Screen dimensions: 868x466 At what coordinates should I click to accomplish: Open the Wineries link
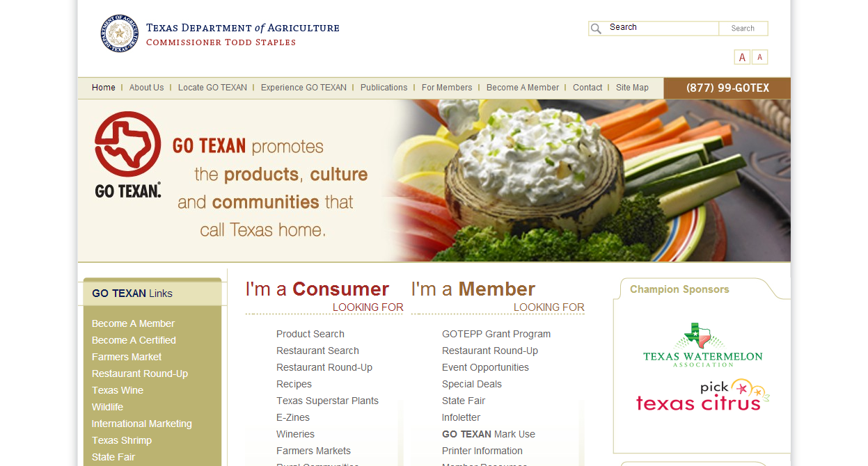[295, 434]
